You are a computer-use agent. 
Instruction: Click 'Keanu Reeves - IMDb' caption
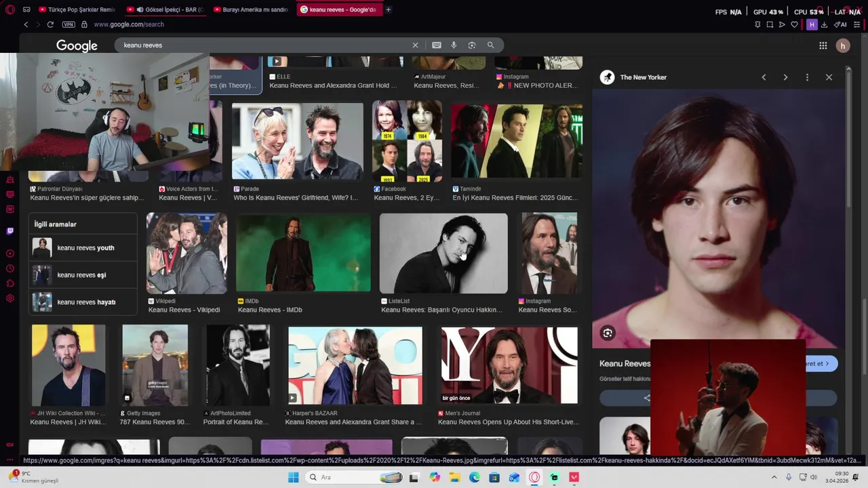(270, 310)
